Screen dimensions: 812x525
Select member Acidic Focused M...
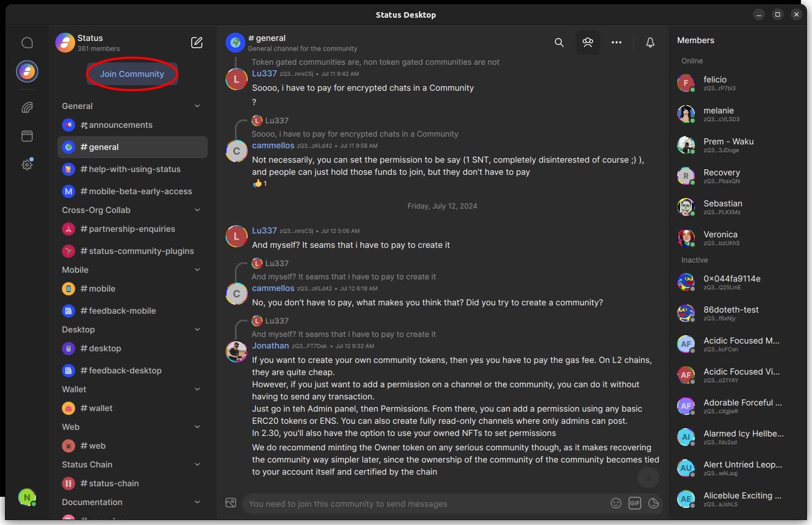click(x=737, y=344)
